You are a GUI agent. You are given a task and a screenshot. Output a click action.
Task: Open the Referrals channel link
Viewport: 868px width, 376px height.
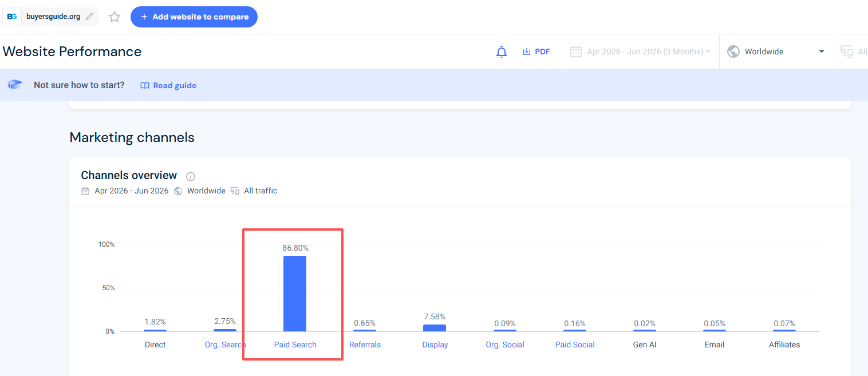coord(365,345)
